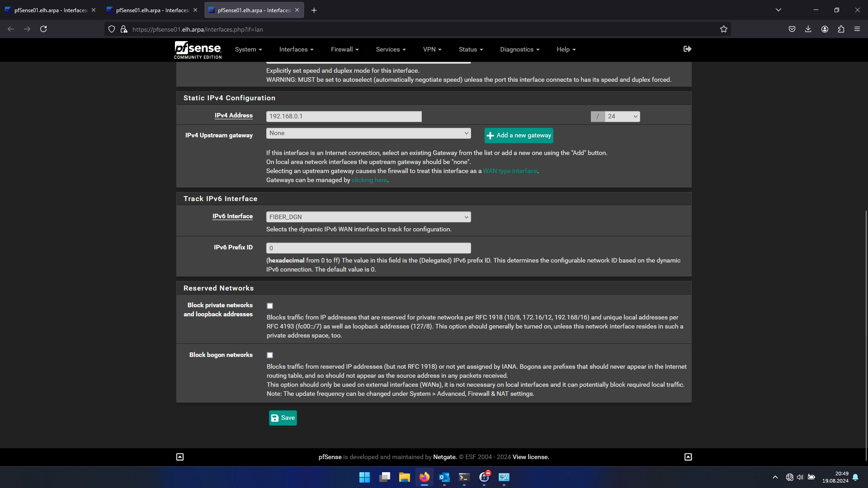Viewport: 868px width, 488px height.
Task: Toggle Block private networks checkbox
Action: 270,306
